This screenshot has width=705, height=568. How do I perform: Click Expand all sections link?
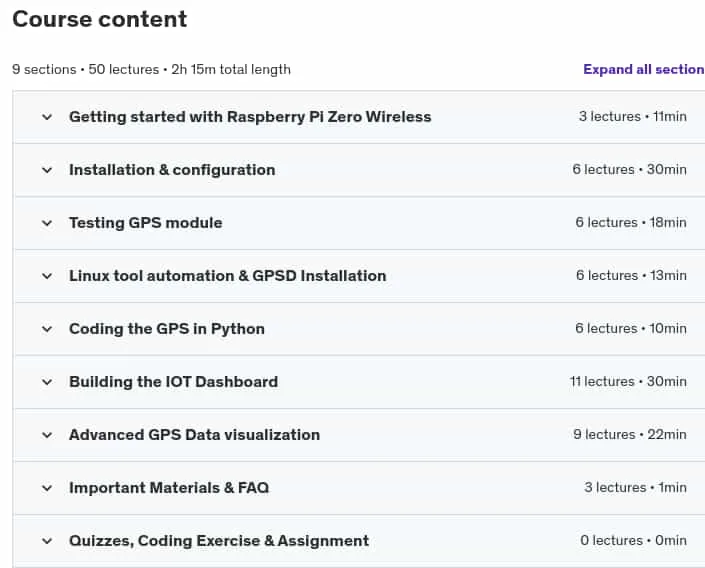[644, 69]
